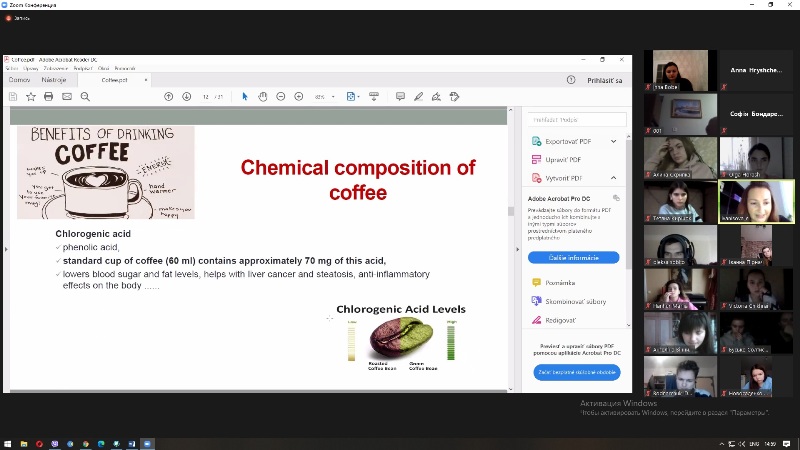Click the Save file icon in Acrobat toolbar
Viewport: 800px width, 450px height.
tap(13, 96)
